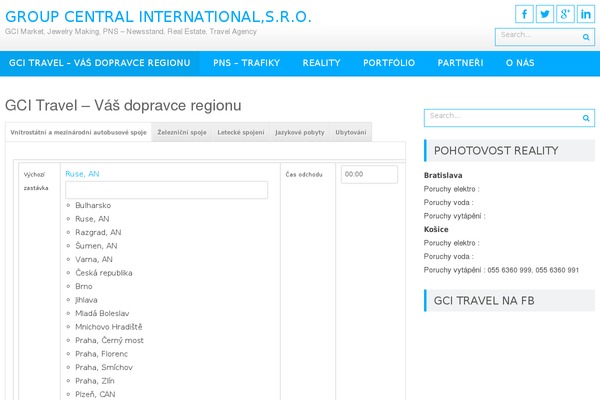Open the PNS – Trafiky menu item
Image resolution: width=600 pixels, height=400 pixels.
[246, 63]
